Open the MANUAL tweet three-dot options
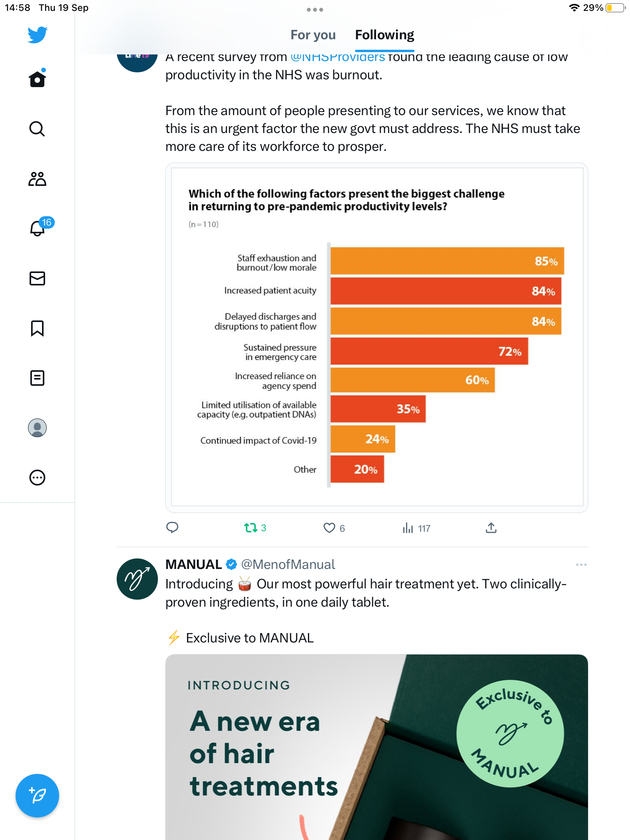The width and height of the screenshot is (630, 840). point(581,565)
